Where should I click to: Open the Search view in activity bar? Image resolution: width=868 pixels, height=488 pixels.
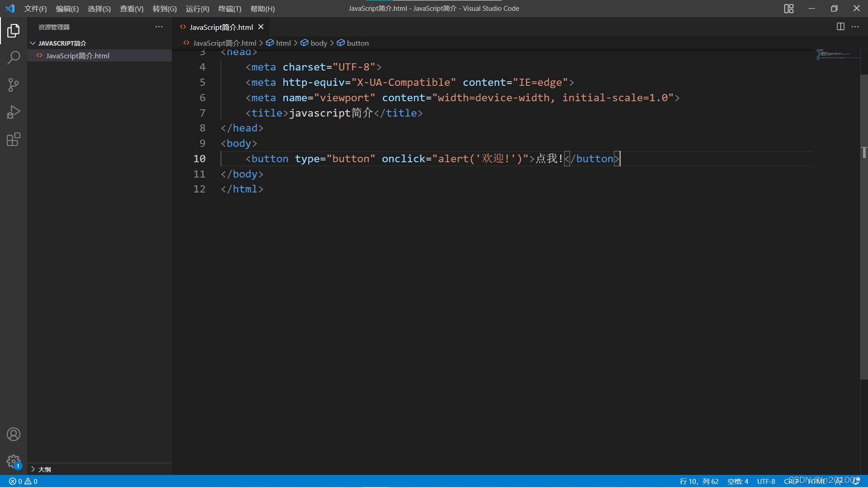click(x=14, y=58)
